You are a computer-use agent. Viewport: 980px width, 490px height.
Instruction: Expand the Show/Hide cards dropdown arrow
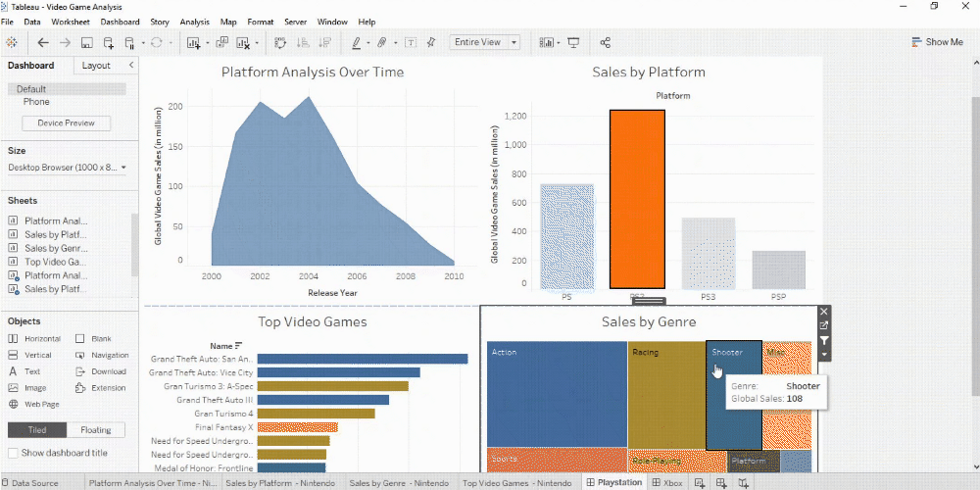[x=559, y=43]
